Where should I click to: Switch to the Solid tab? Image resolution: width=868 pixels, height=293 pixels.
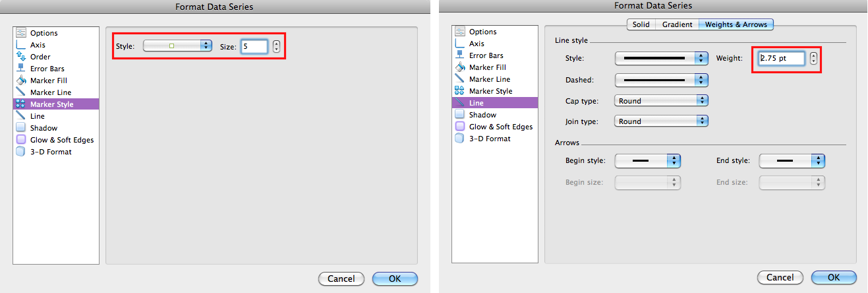click(641, 24)
